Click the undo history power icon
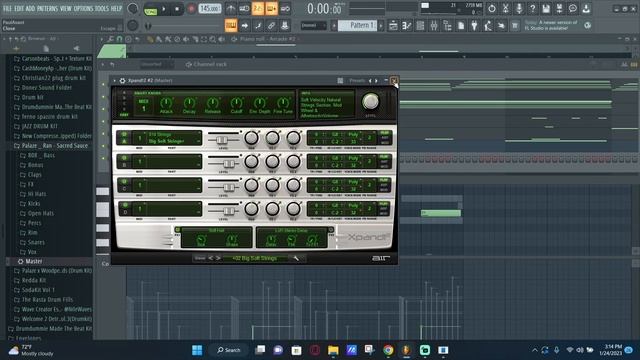 [491, 8]
